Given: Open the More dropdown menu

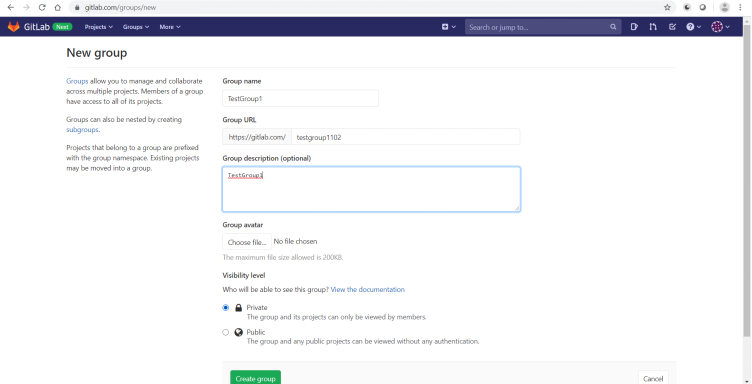Looking at the screenshot, I should (170, 27).
